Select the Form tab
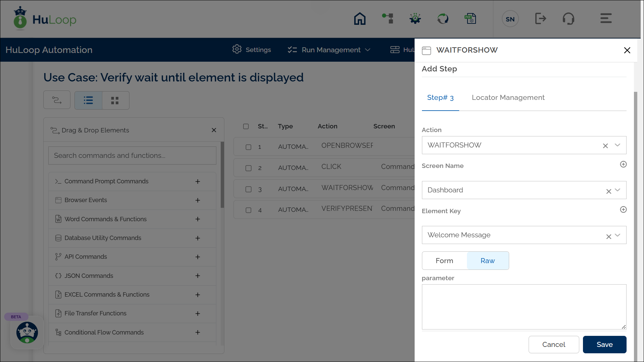644x362 pixels. point(444,261)
